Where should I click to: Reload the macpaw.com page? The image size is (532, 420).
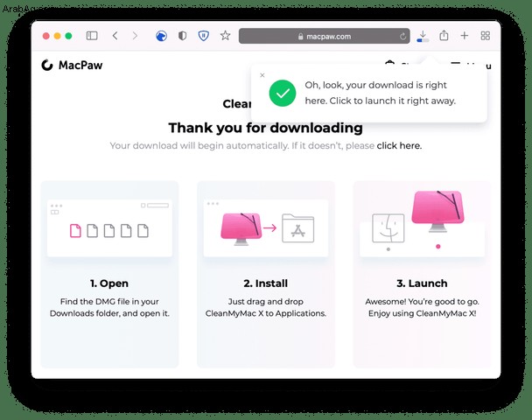pos(402,36)
